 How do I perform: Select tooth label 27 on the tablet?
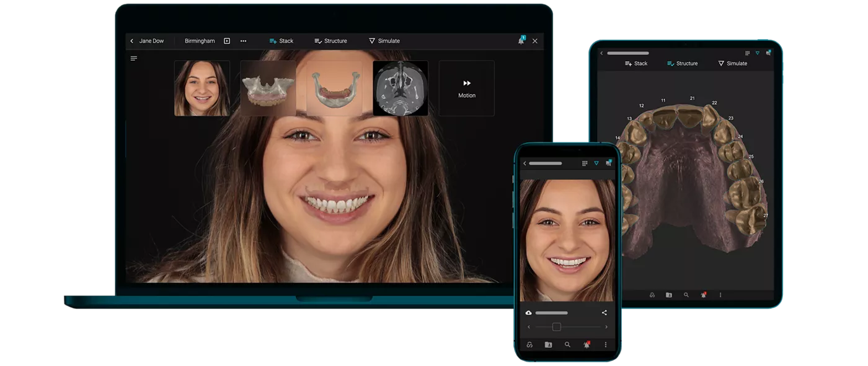pyautogui.click(x=766, y=216)
